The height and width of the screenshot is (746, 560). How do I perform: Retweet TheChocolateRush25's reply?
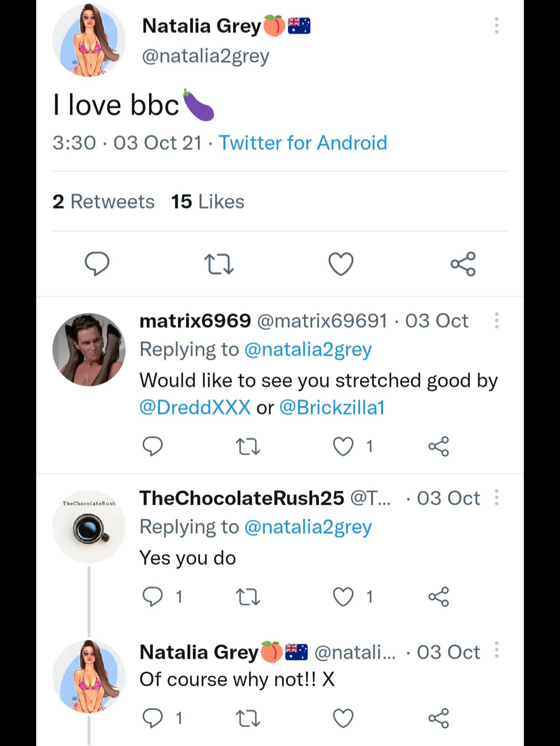[x=248, y=597]
